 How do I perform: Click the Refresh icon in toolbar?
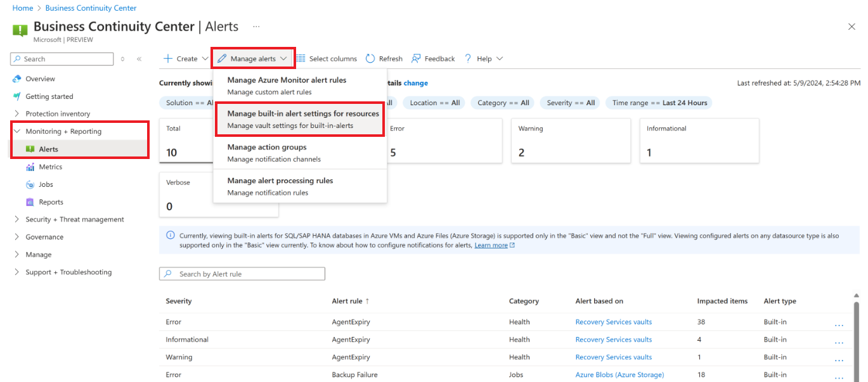pyautogui.click(x=370, y=59)
